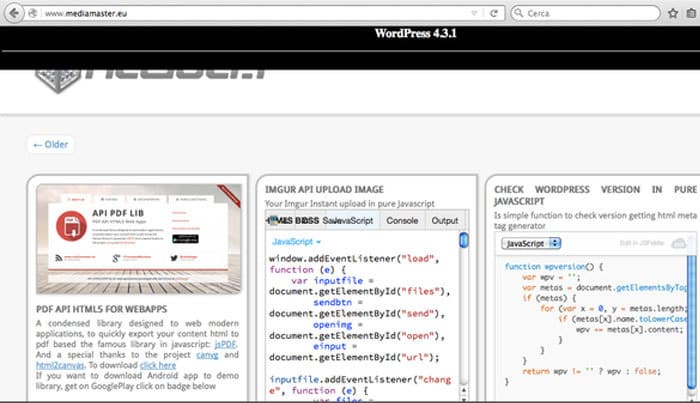This screenshot has width=700, height=403.
Task: Expand JavaScript language dropdown in Imgur fiddle
Action: pyautogui.click(x=297, y=242)
